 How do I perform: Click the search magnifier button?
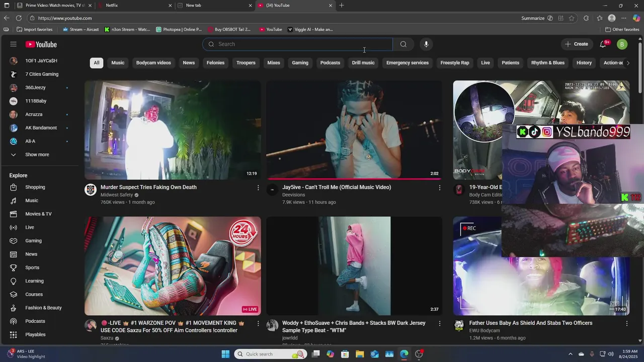click(x=403, y=44)
